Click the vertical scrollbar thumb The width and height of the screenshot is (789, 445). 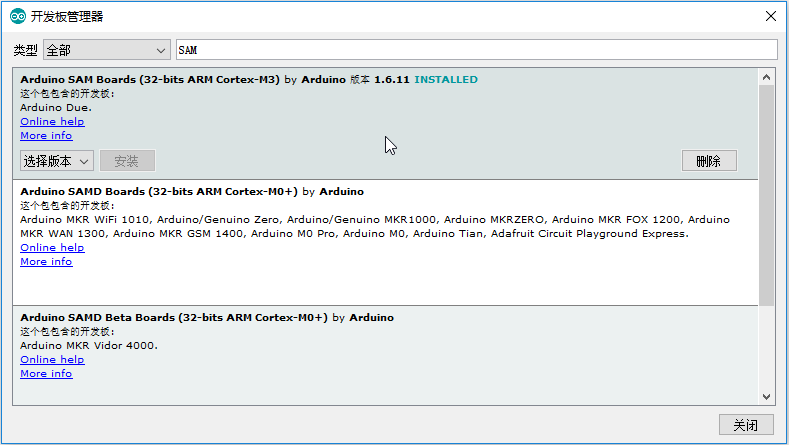[x=766, y=195]
